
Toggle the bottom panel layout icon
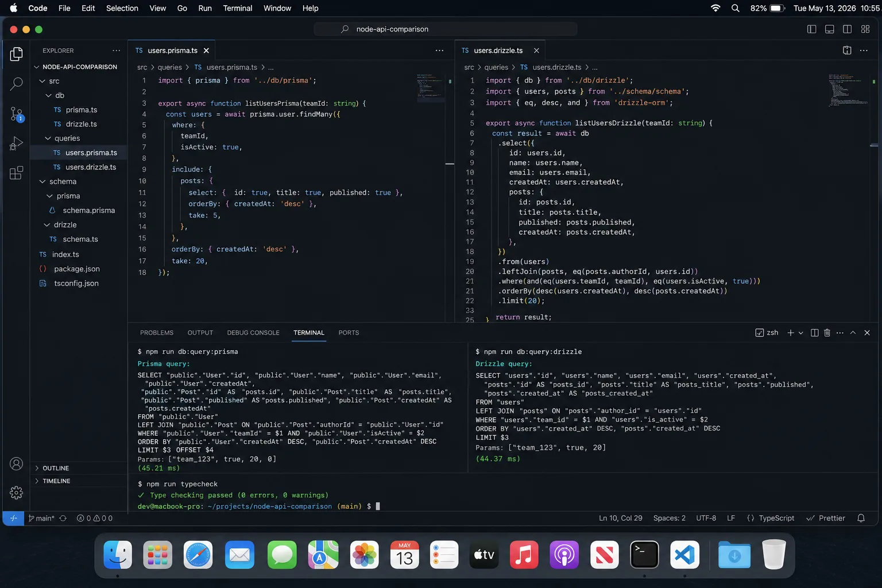(829, 29)
